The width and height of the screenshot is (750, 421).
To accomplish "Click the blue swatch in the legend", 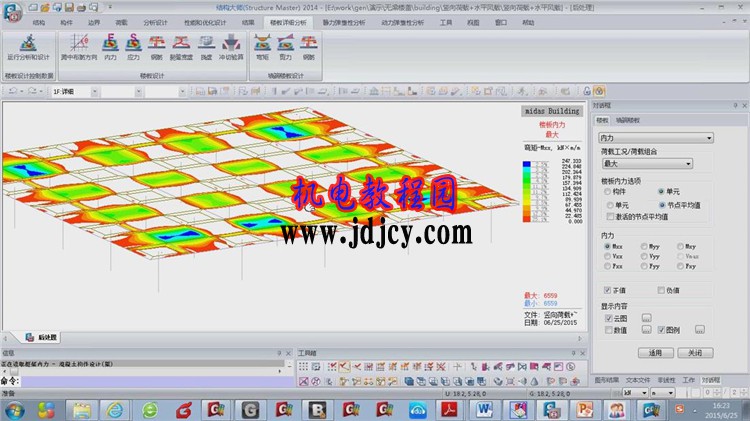I will click(x=527, y=164).
